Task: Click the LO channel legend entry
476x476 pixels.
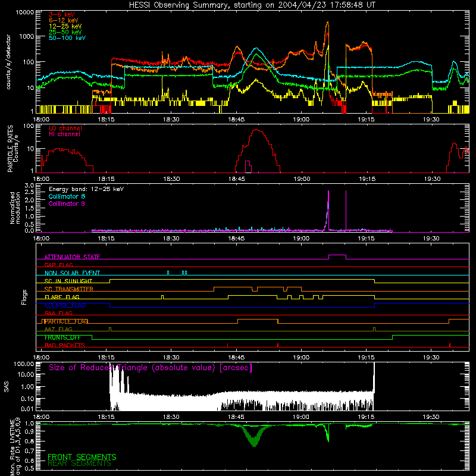Action: (65, 128)
